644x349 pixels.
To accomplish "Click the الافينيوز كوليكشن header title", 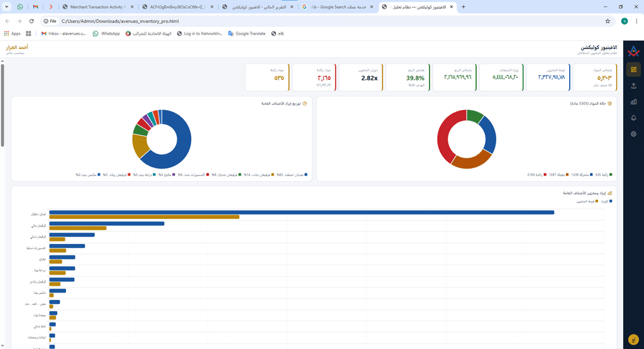I will click(599, 47).
